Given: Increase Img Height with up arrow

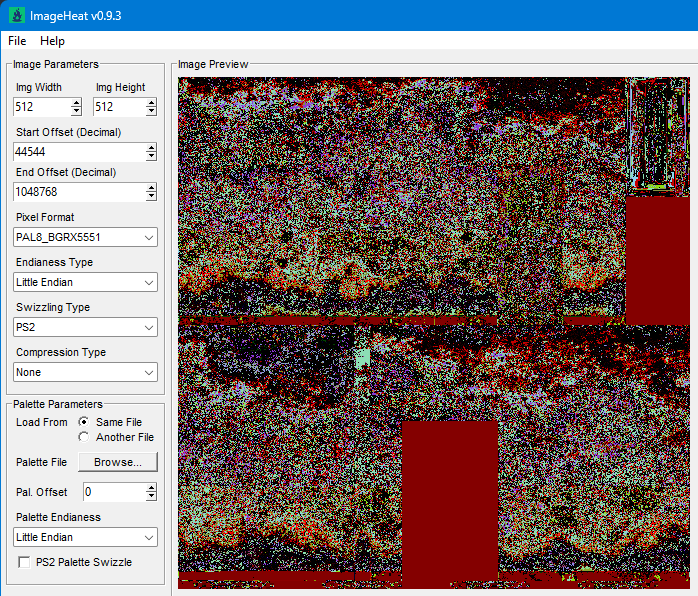Looking at the screenshot, I should tap(151, 103).
